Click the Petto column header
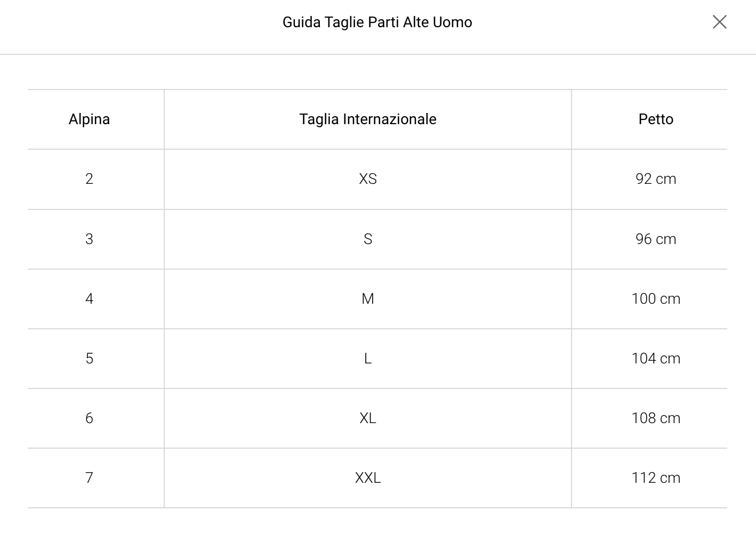This screenshot has width=756, height=535. 656,119
